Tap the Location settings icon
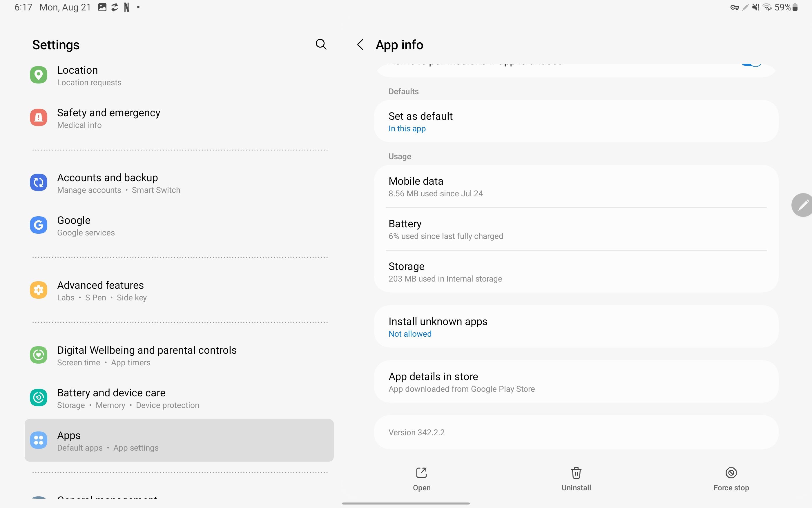Viewport: 812px width, 508px height. [39, 74]
